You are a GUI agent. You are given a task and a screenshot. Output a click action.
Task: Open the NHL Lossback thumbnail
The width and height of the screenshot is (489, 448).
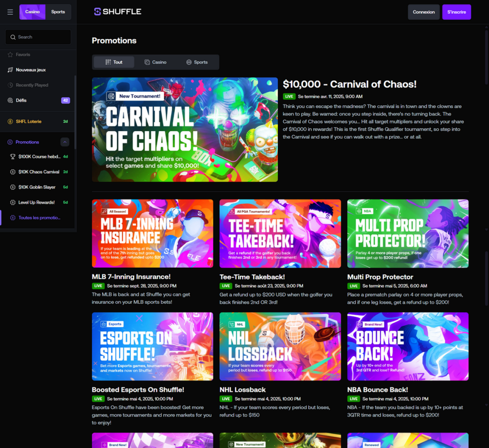pos(280,346)
